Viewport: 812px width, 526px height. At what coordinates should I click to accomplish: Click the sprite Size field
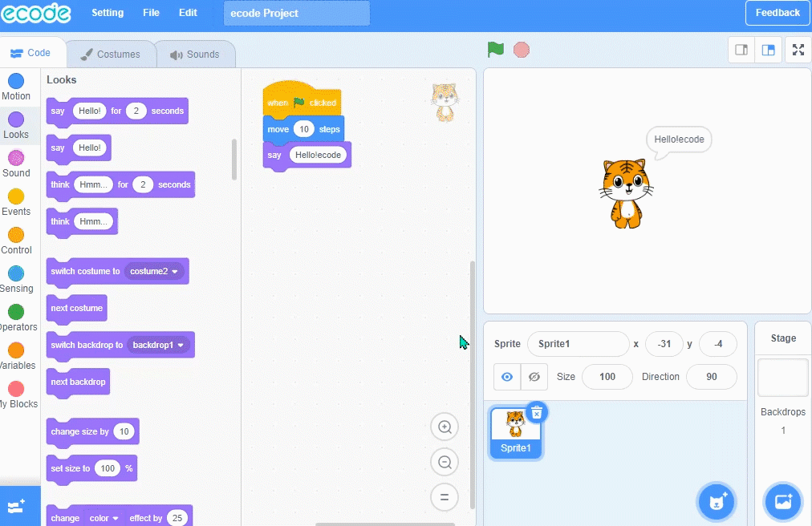pyautogui.click(x=607, y=377)
